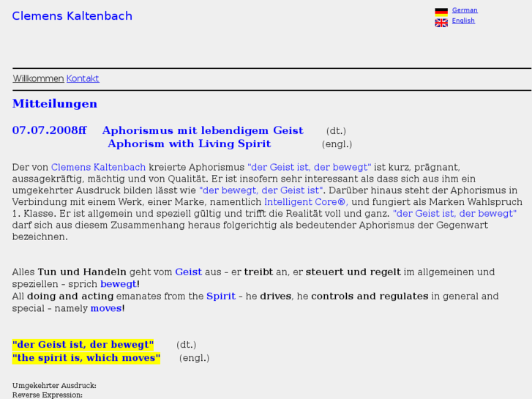
Task: Click heading Aphorismus mit lebendigem Geist
Action: [x=203, y=130]
